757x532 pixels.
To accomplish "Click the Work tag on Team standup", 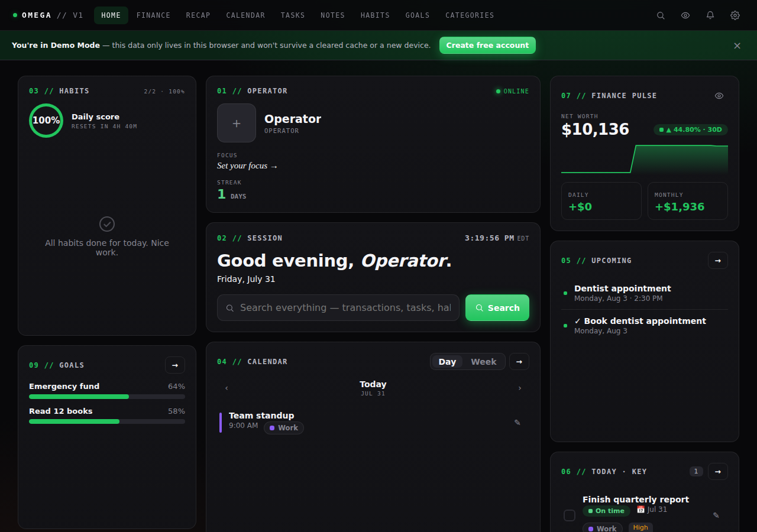I will click(284, 428).
